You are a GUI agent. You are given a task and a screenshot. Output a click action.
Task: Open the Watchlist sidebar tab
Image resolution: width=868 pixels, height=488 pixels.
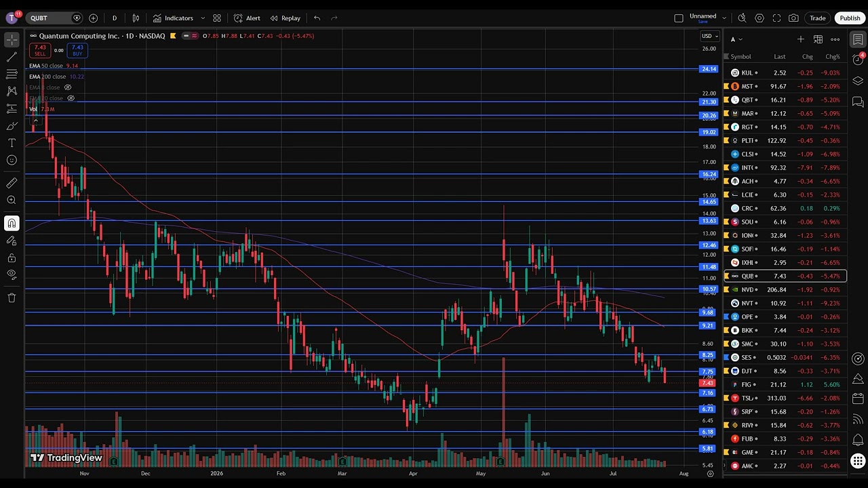(858, 39)
